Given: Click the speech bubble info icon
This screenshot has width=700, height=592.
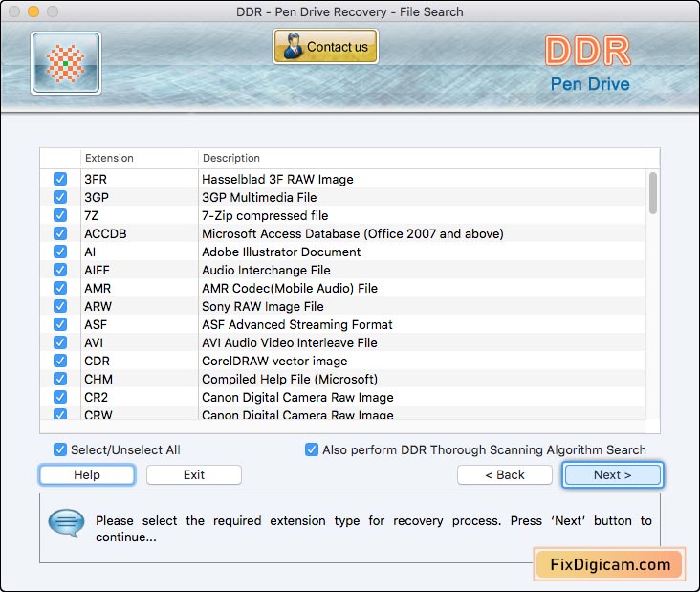Looking at the screenshot, I should tap(66, 523).
